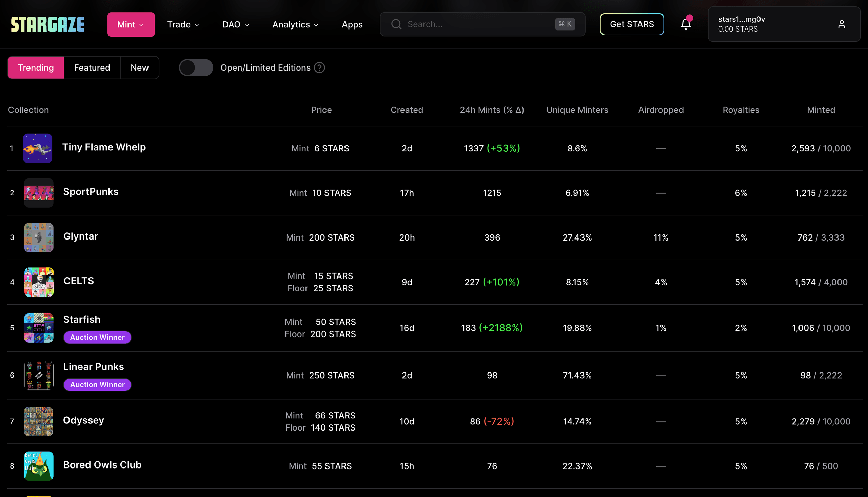Click the Floor 140 STARS price
868x497 pixels.
pyautogui.click(x=320, y=428)
